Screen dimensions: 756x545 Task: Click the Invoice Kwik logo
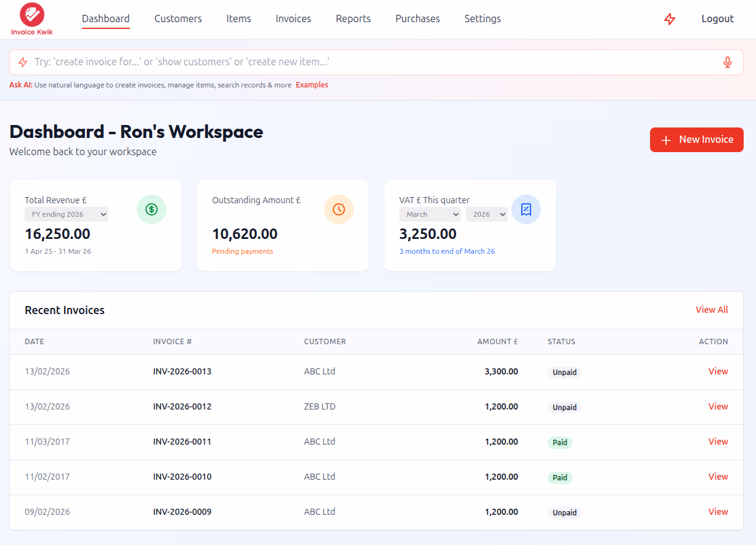pos(32,19)
